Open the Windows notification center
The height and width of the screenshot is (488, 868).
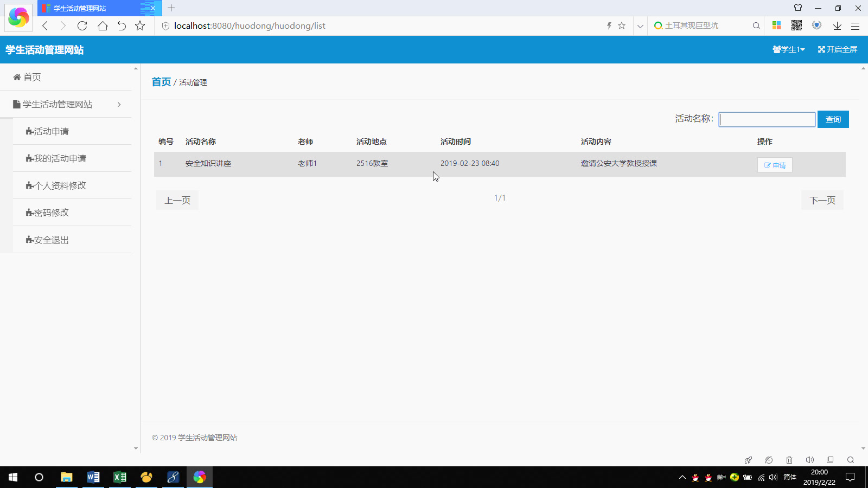click(x=850, y=477)
